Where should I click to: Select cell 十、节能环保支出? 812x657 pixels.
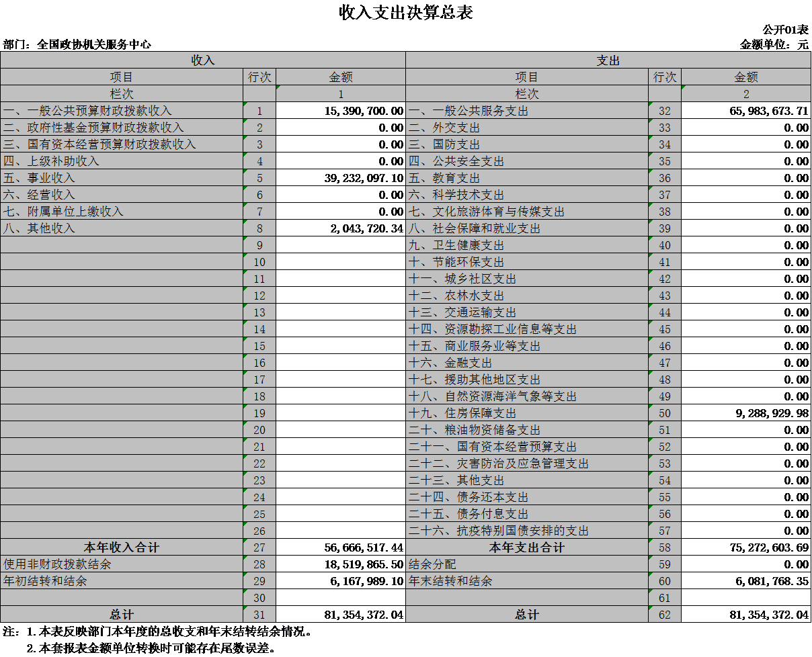pos(527,262)
